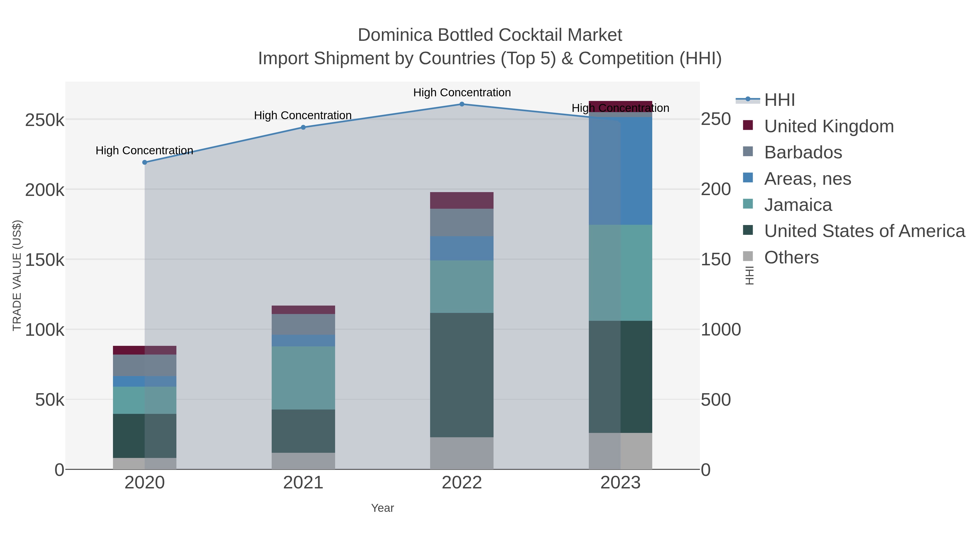Image resolution: width=980 pixels, height=551 pixels.
Task: Click the 2022 Others bar segment
Action: (462, 453)
